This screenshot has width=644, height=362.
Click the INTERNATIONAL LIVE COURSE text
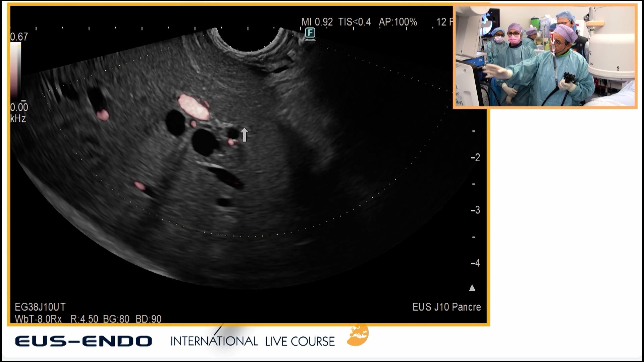[253, 341]
